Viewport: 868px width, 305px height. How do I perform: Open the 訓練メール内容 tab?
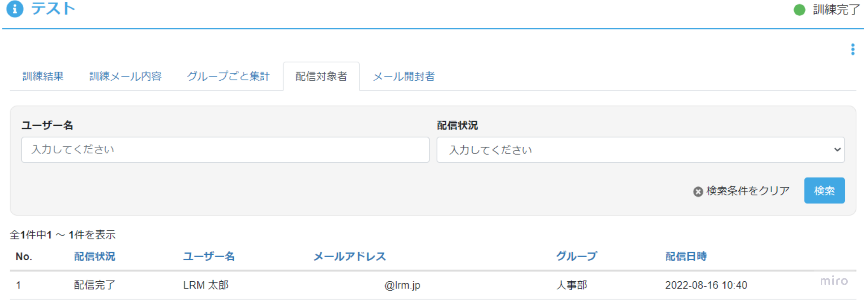126,76
